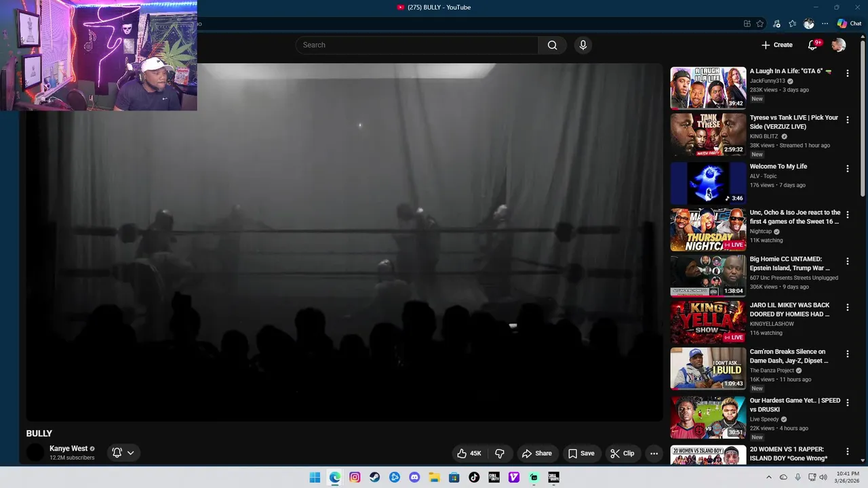Open Thursday Nightcap live stream thumbnail

(x=708, y=230)
